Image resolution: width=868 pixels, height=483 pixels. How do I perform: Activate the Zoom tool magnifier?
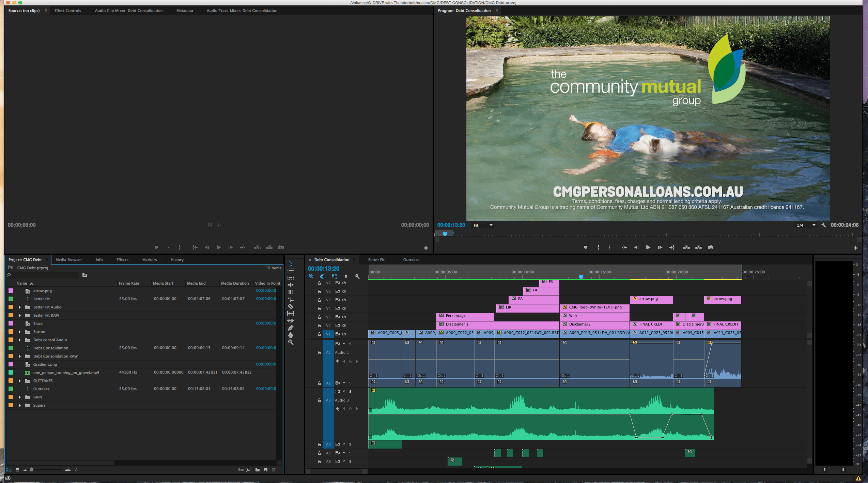pos(291,342)
